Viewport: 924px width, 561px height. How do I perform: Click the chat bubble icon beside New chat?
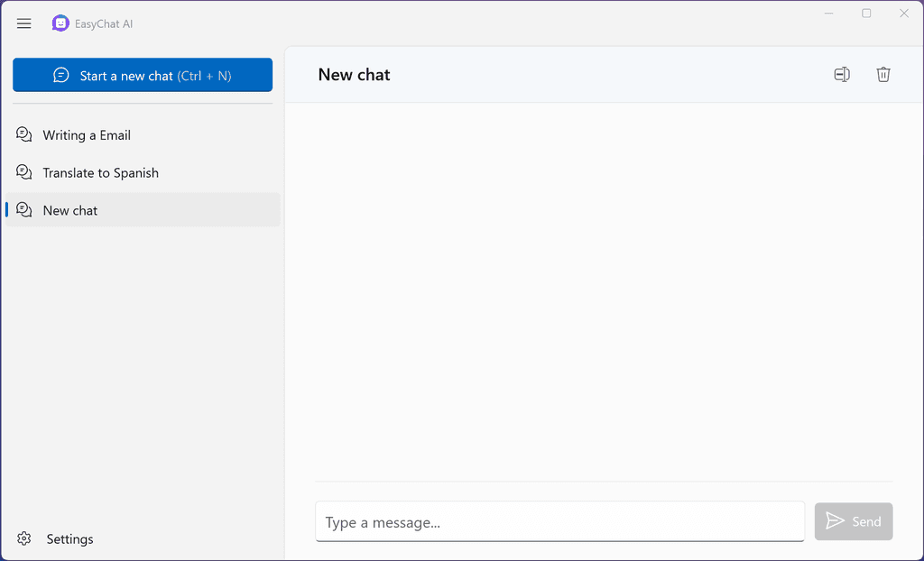(x=23, y=210)
